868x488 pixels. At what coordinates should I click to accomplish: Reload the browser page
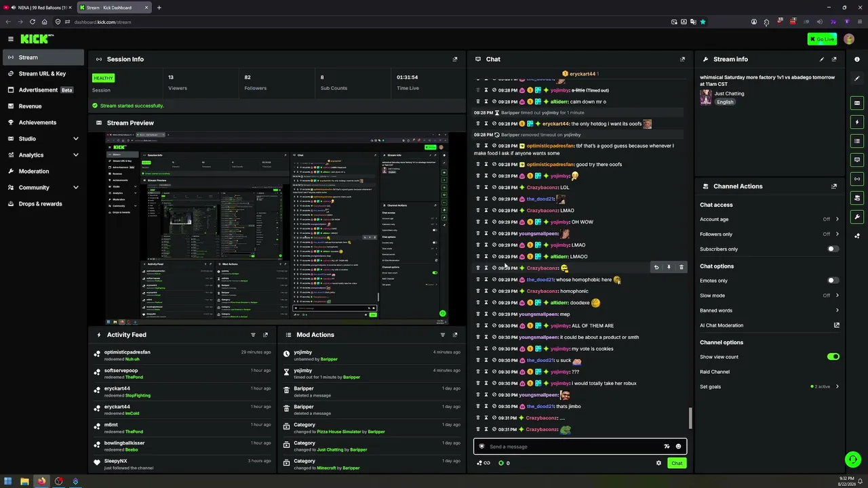32,22
